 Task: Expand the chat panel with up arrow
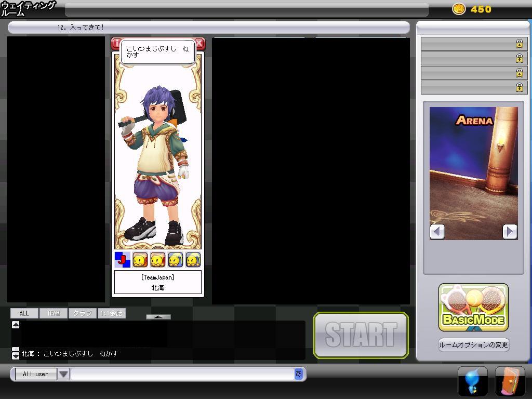tap(158, 316)
